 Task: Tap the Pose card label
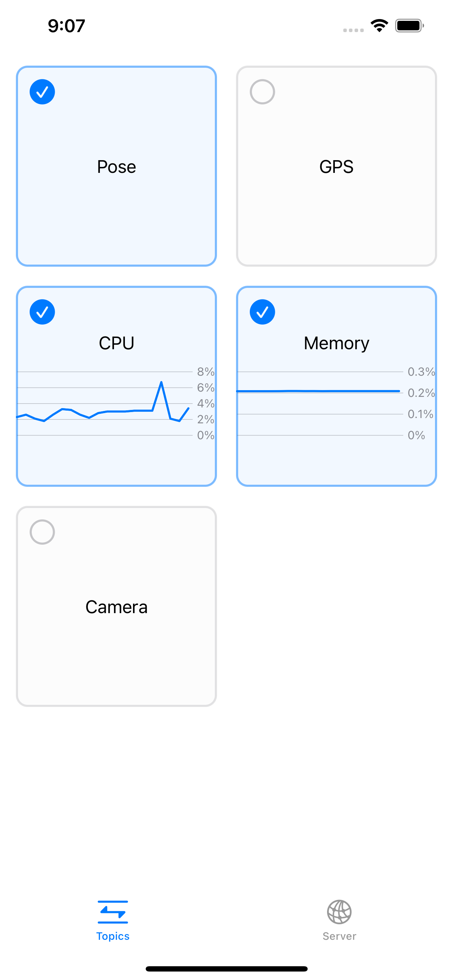click(116, 167)
